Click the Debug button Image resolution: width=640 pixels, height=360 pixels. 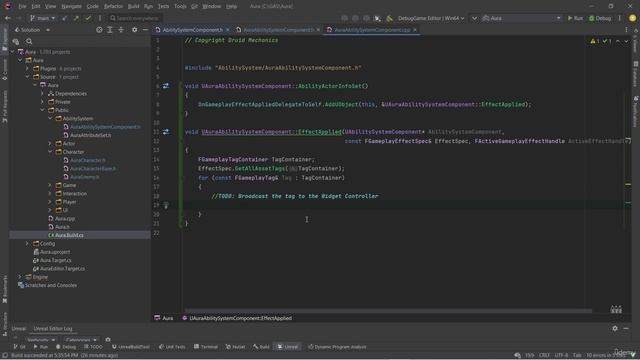[x=600, y=18]
